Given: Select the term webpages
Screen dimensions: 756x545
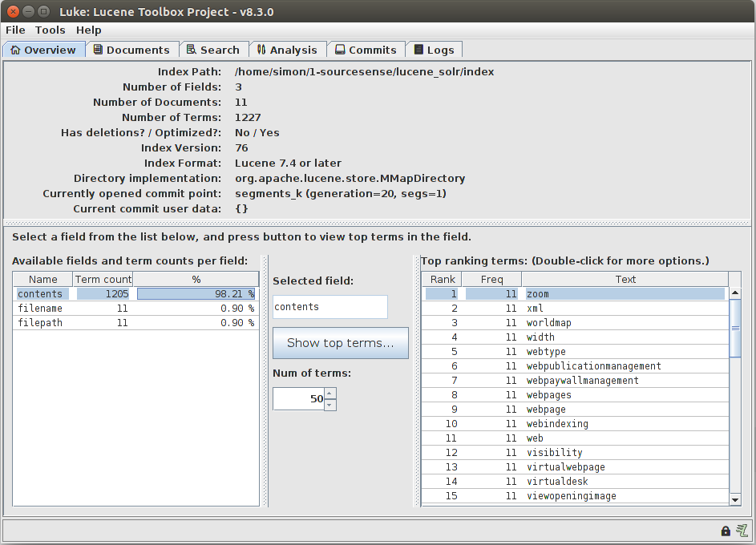Looking at the screenshot, I should click(575, 395).
